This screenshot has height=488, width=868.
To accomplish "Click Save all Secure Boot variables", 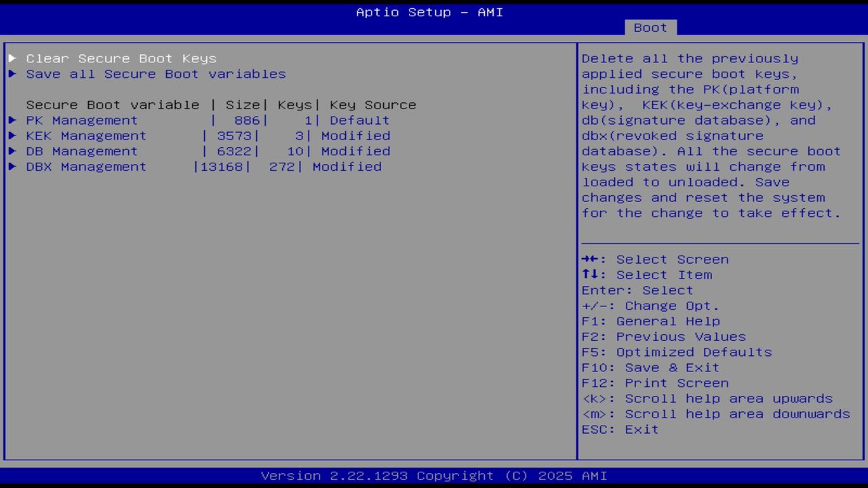I will (x=156, y=74).
